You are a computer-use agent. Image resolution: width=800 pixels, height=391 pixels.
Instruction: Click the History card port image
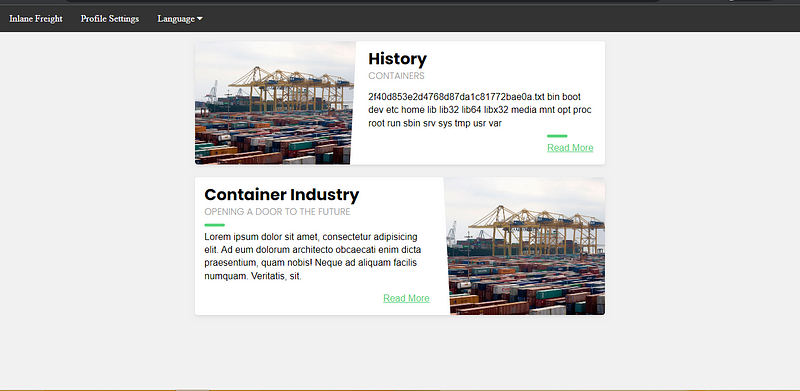[x=274, y=103]
